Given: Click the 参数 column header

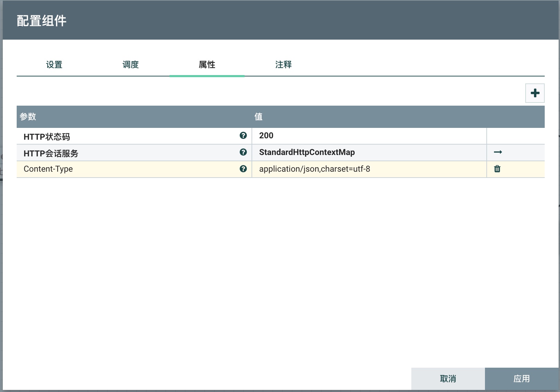Looking at the screenshot, I should (28, 117).
